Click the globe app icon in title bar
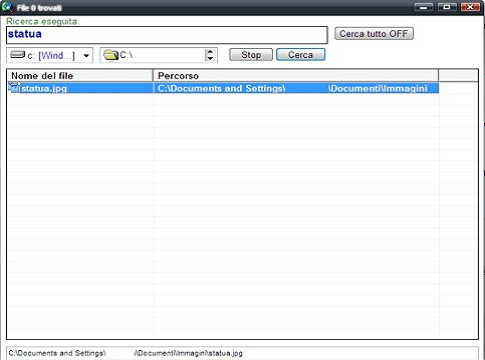 click(x=7, y=7)
